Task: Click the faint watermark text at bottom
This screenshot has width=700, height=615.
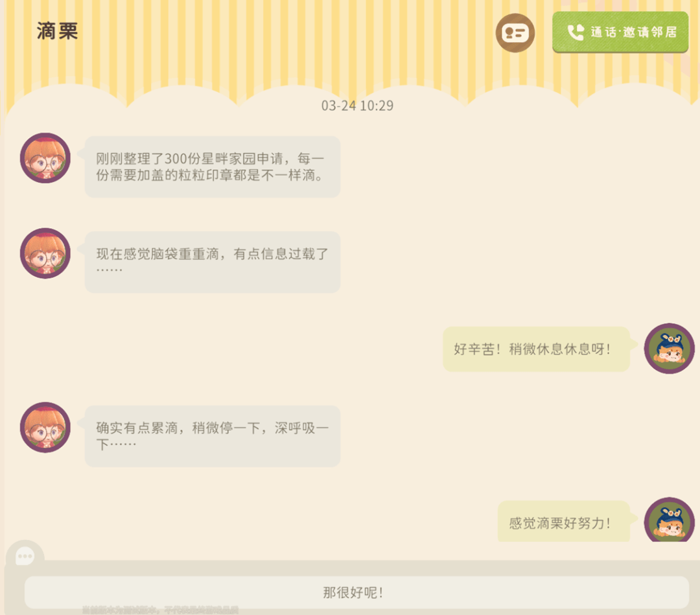Action: pos(160,610)
